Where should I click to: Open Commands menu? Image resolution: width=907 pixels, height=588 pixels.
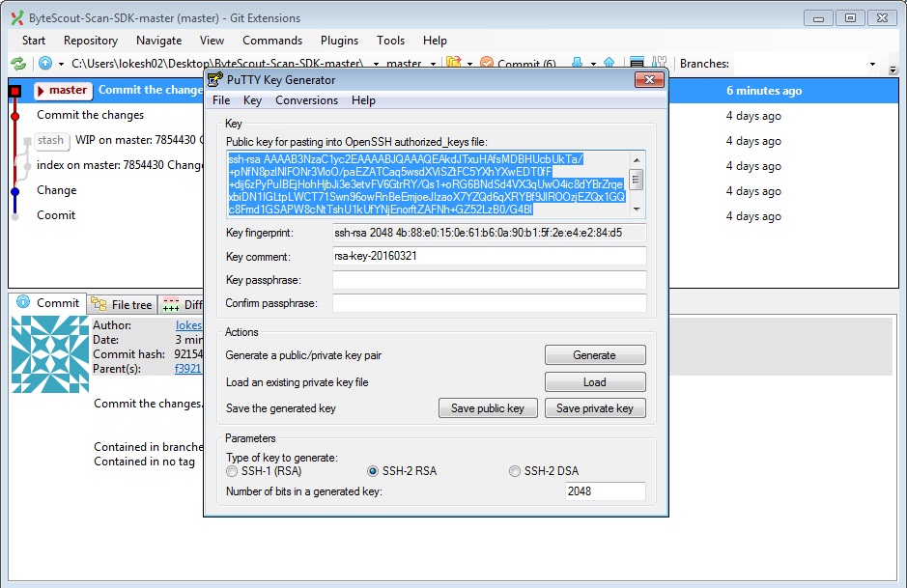272,41
